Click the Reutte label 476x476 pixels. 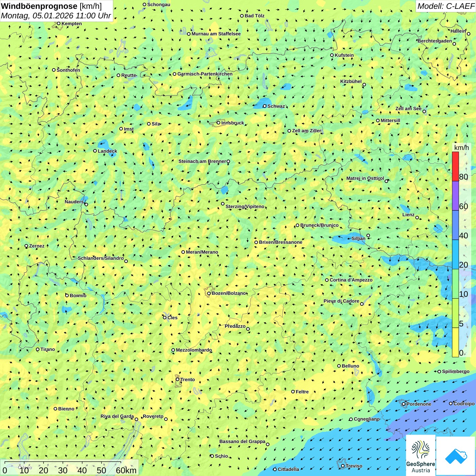(129, 75)
